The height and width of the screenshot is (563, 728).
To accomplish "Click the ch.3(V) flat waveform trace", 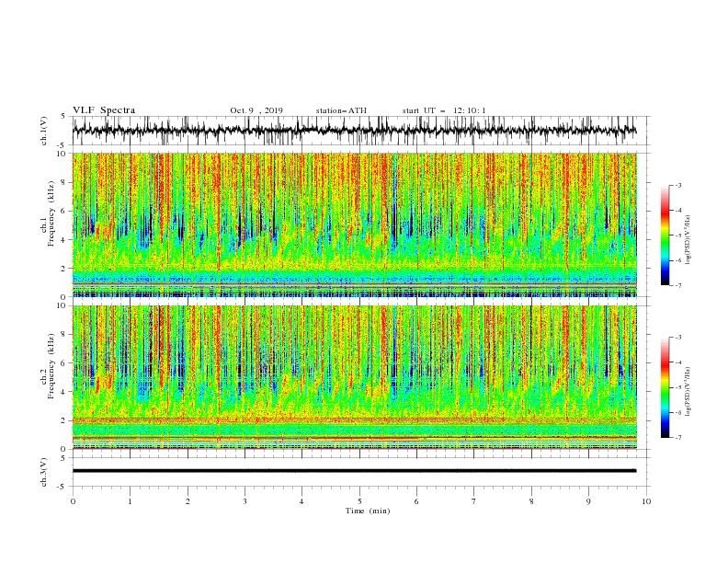I will 355,471.
